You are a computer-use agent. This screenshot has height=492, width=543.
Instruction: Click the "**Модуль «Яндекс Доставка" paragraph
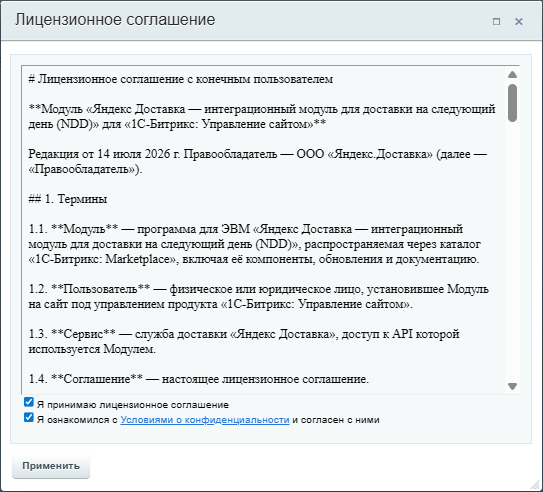coord(262,117)
